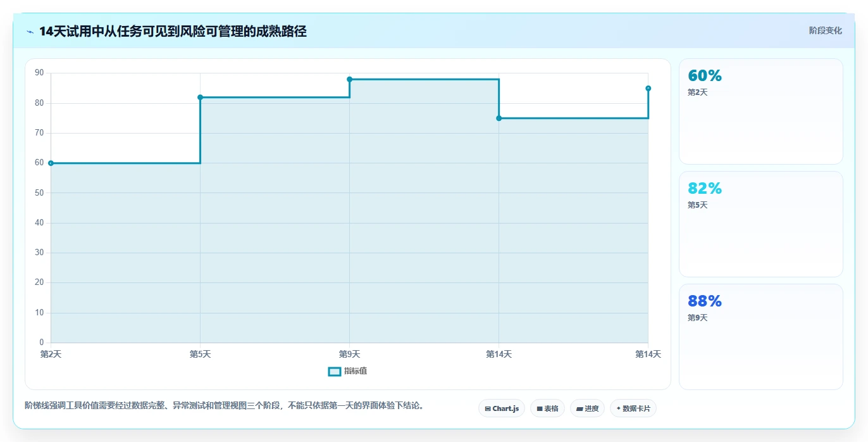Click the data point at 第2天 (60)
868x442 pixels.
tap(51, 163)
